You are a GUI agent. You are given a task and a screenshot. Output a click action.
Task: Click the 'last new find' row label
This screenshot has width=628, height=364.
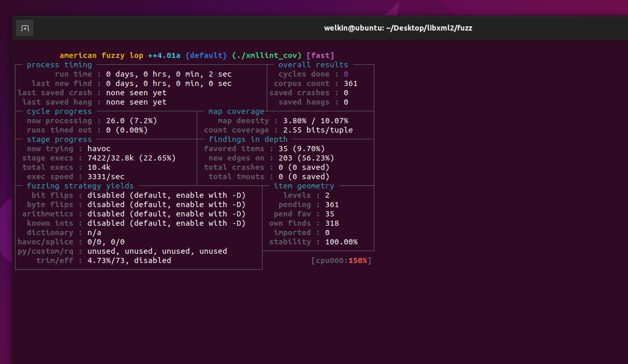[62, 83]
